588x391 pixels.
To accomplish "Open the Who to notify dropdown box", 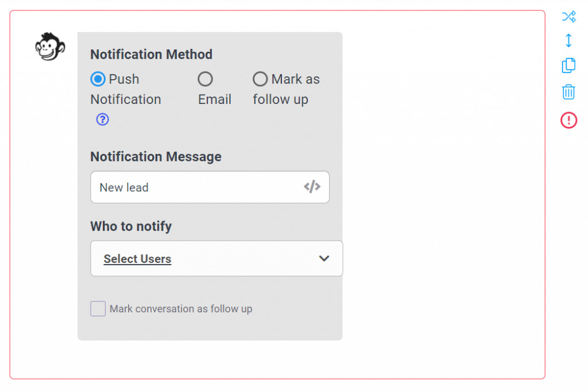I will coord(216,258).
